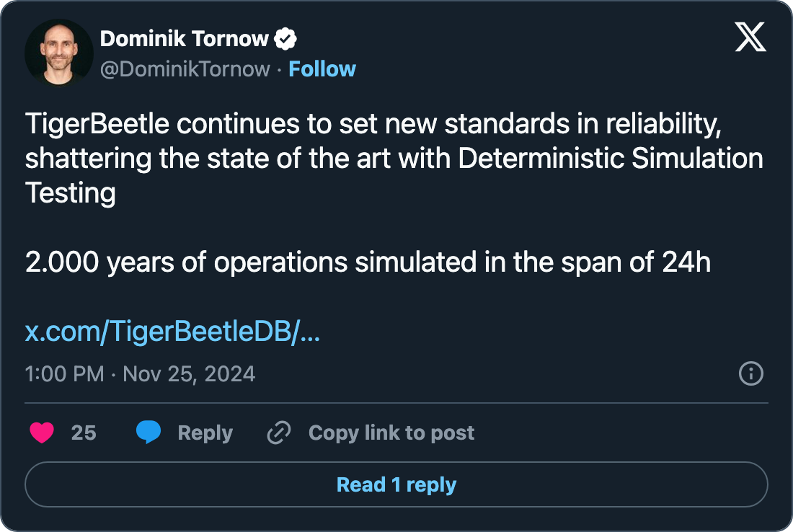The height and width of the screenshot is (532, 793).
Task: Open the @DominikTornow handle link
Action: tap(185, 69)
